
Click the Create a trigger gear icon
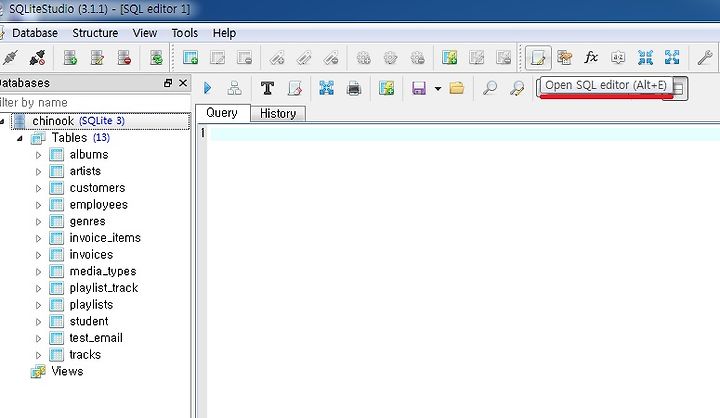click(363, 58)
